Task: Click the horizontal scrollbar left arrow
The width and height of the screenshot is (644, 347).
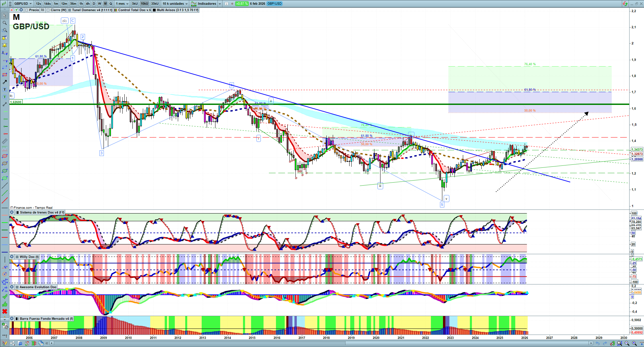Action: [x=52, y=343]
